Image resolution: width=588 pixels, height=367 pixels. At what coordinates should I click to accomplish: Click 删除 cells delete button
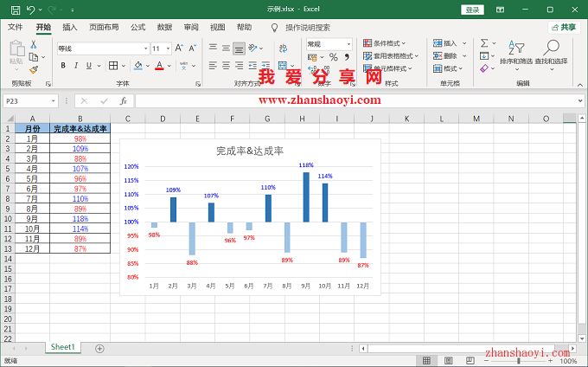click(x=444, y=56)
